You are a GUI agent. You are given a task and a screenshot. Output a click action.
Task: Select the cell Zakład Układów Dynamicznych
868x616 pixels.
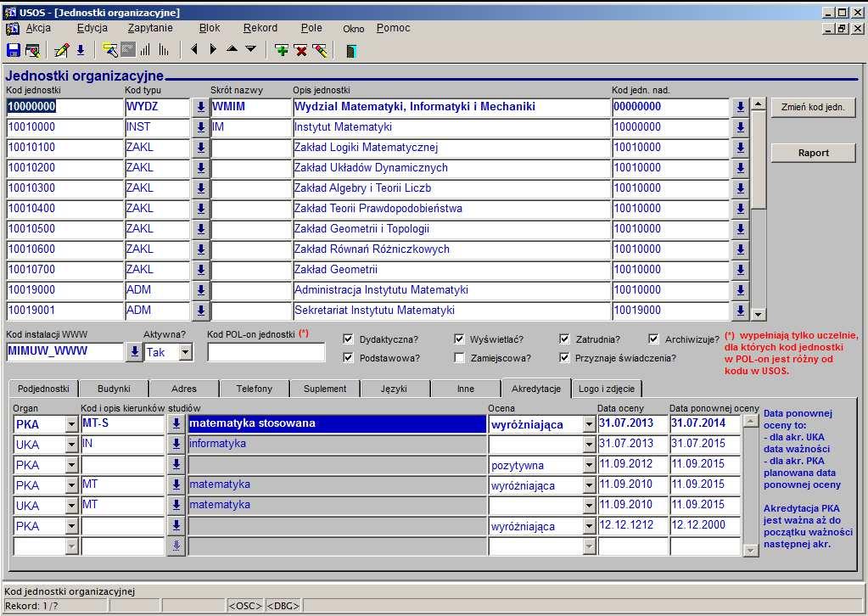tap(451, 168)
